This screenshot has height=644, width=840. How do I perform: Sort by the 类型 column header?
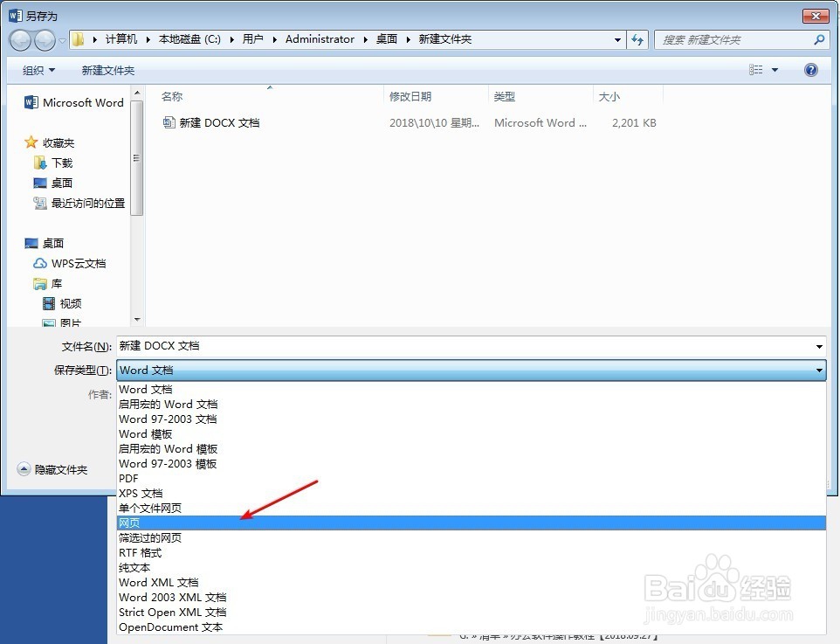coord(504,96)
